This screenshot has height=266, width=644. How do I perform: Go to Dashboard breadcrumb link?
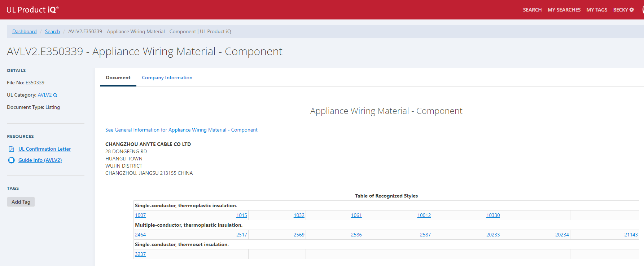coord(25,31)
